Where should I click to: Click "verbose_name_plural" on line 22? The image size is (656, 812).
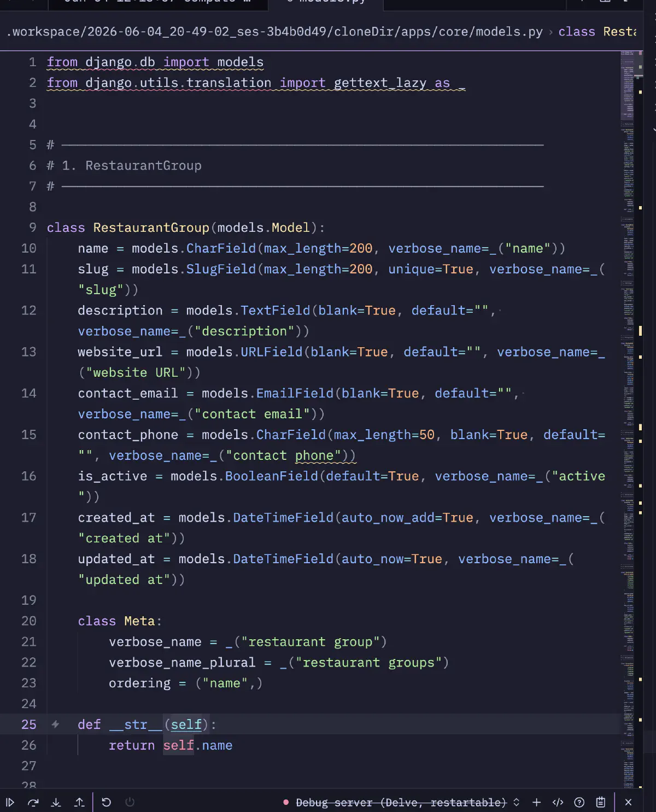click(182, 663)
